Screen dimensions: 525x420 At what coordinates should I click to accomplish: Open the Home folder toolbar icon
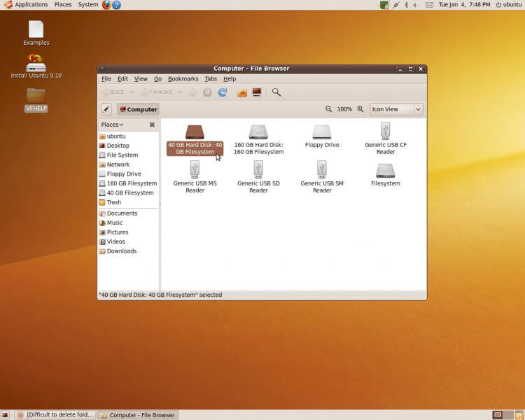242,92
